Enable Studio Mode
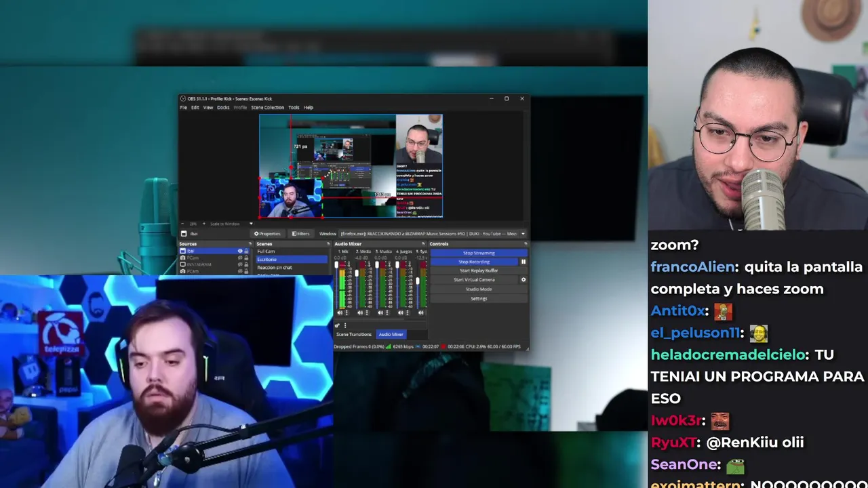The image size is (868, 488). click(479, 289)
